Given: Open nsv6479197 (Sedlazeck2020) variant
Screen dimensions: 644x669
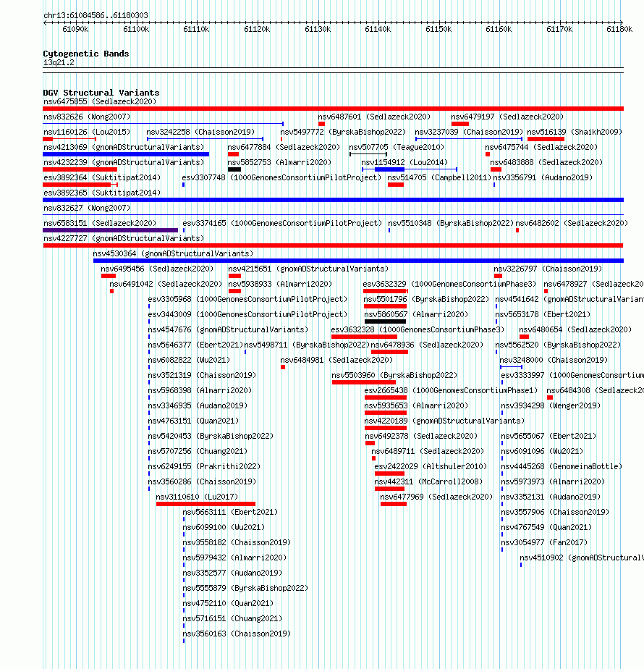Looking at the screenshot, I should click(507, 117).
